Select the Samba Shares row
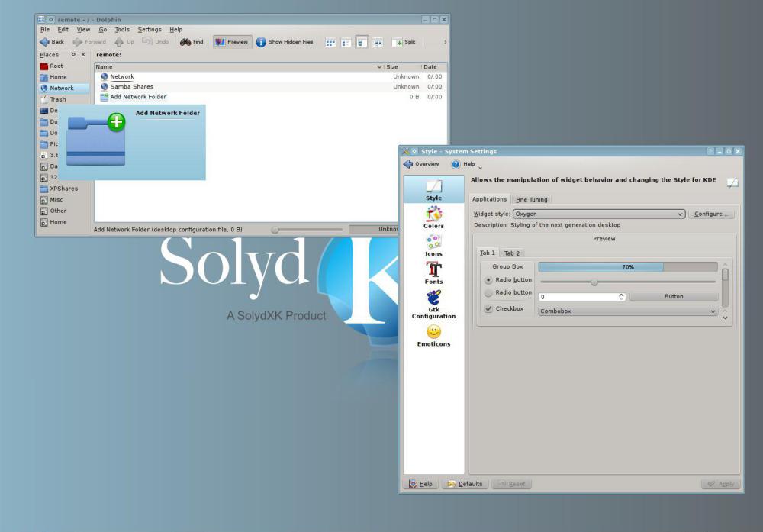The image size is (763, 532). (271, 87)
